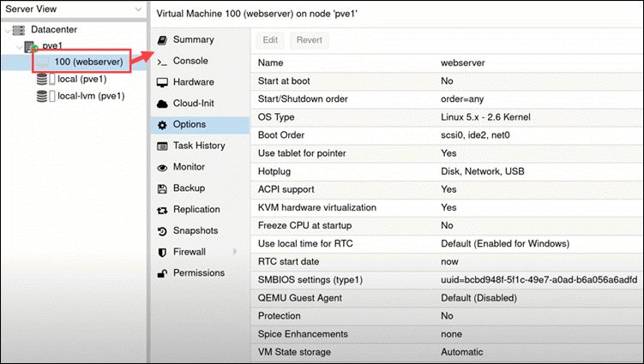Click the 'scsi0, ide2, net0' boot order value

pyautogui.click(x=475, y=135)
